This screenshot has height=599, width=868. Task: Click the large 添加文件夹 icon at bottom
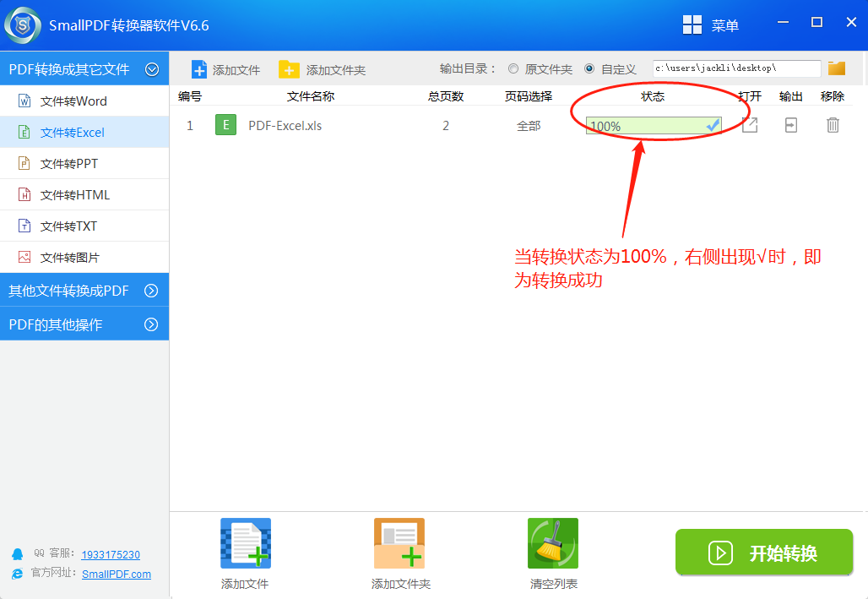coord(399,543)
